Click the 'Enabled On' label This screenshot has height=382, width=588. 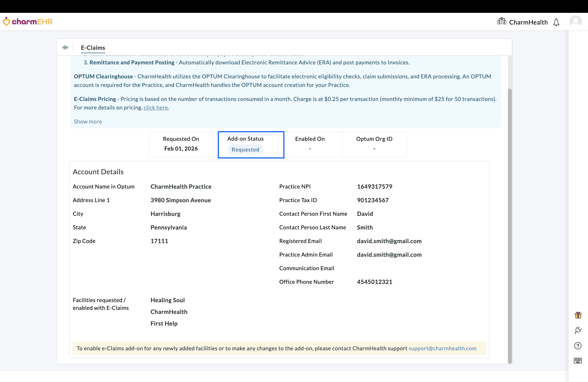tap(310, 139)
